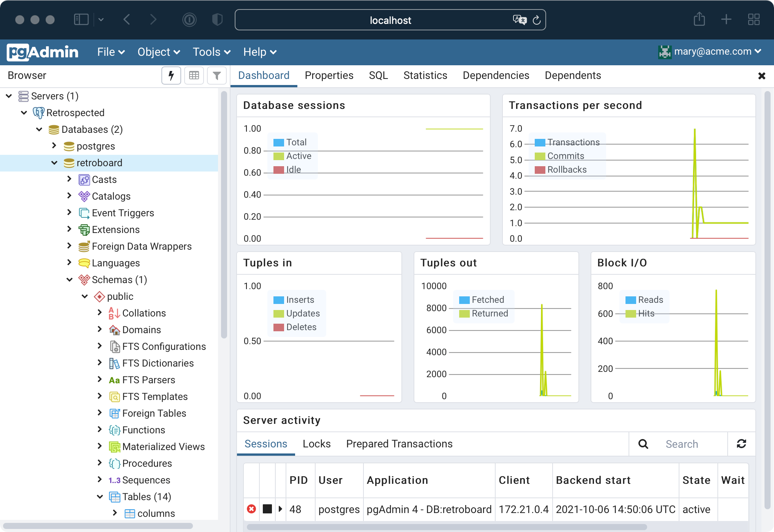The height and width of the screenshot is (532, 774).
Task: Cancel active query with black square icon
Action: (x=267, y=509)
